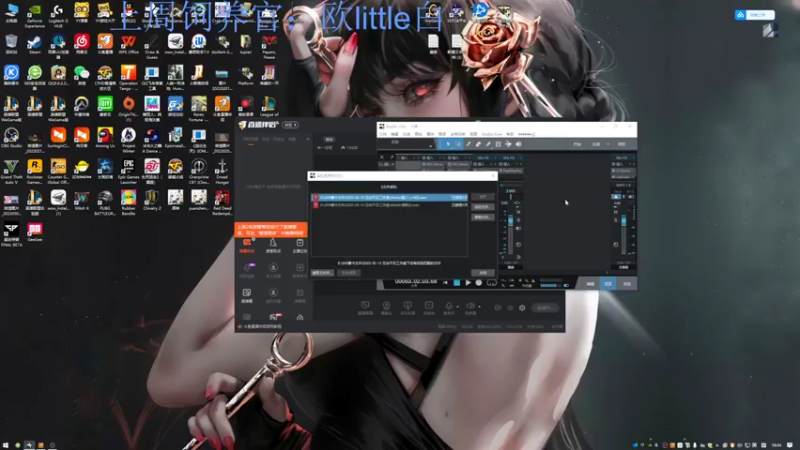The height and width of the screenshot is (450, 800).
Task: Open the Among Us desktop icon
Action: tap(105, 138)
